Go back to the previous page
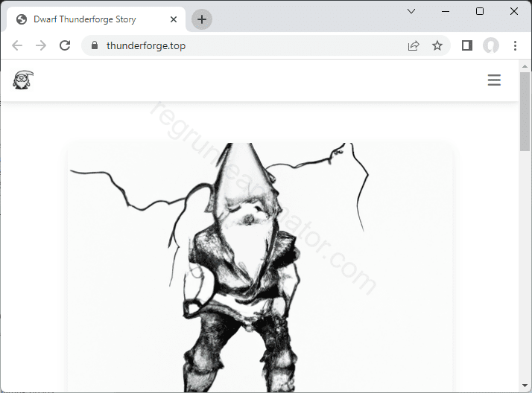Image resolution: width=532 pixels, height=393 pixels. pyautogui.click(x=17, y=45)
